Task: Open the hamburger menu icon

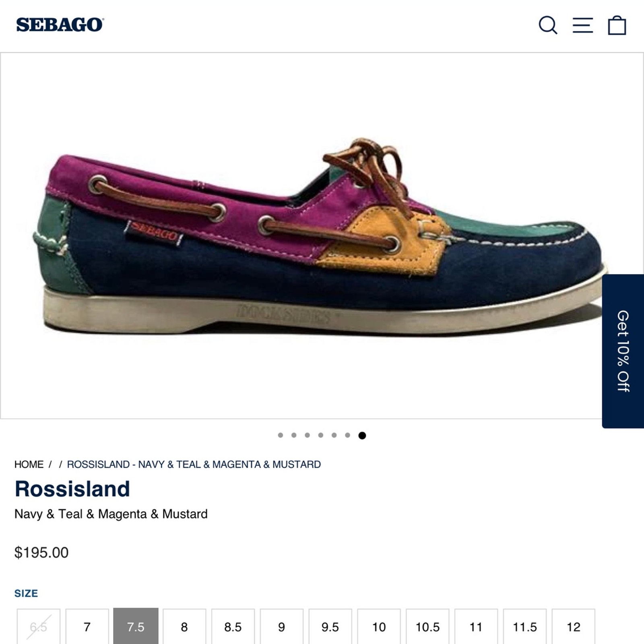Action: (x=582, y=25)
